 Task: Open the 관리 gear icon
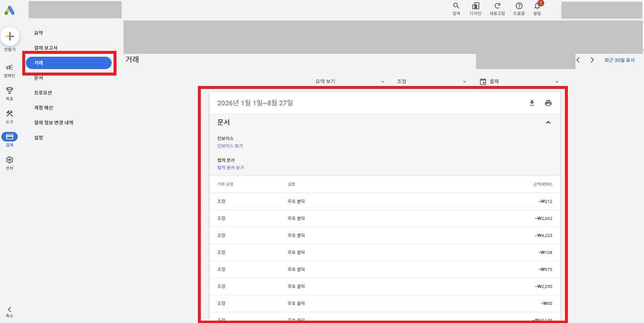point(9,160)
